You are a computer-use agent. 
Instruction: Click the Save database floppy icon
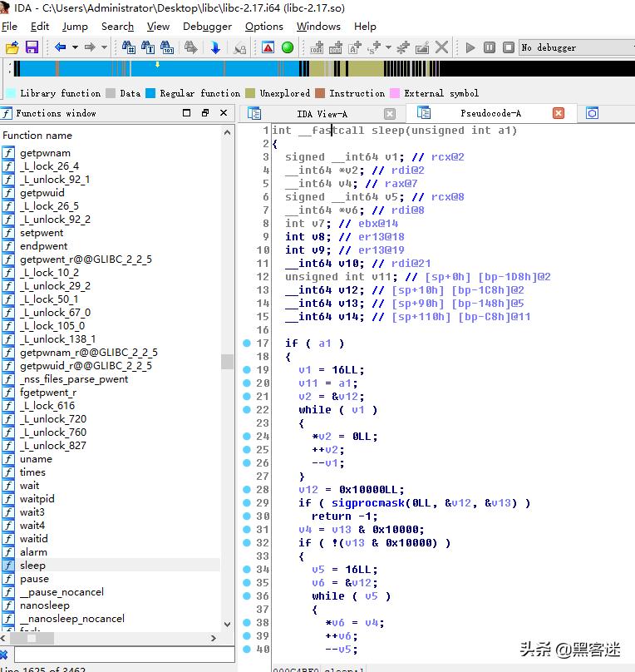tap(32, 47)
